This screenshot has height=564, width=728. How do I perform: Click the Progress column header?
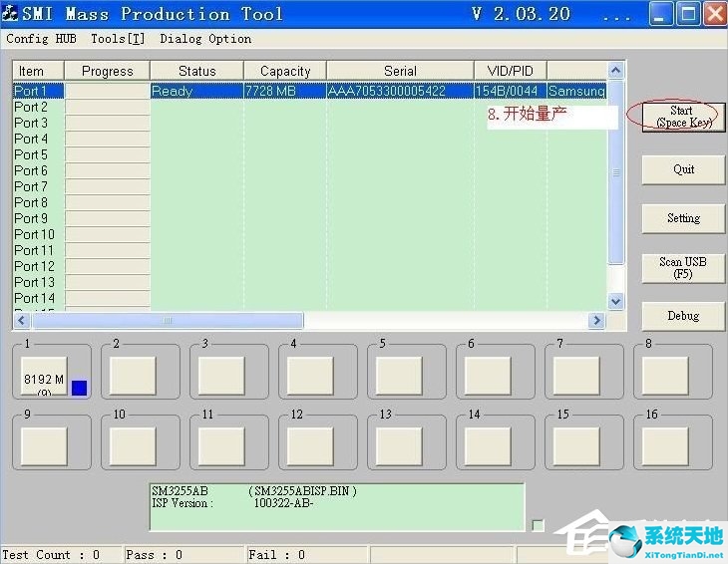coord(108,71)
